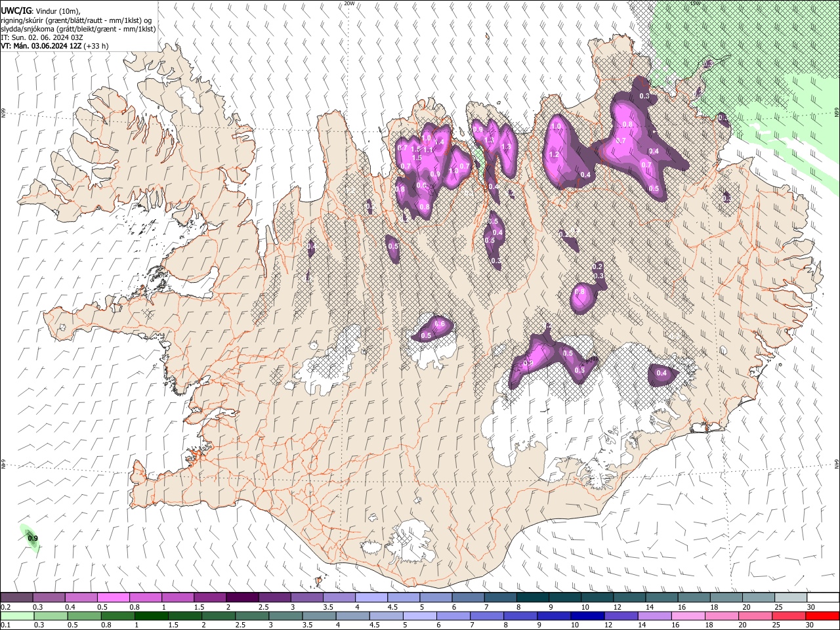The height and width of the screenshot is (630, 840).
Task: Click the 0.9 value on the green offshore patch
Action: click(33, 539)
